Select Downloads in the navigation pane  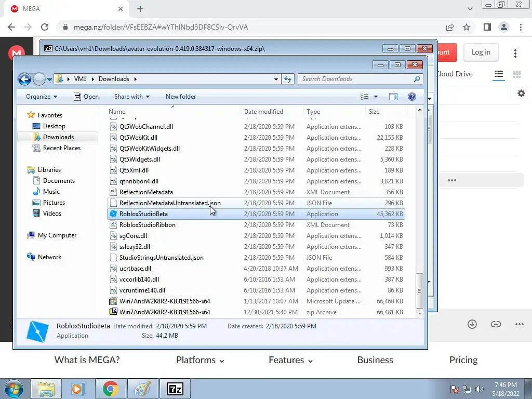58,137
